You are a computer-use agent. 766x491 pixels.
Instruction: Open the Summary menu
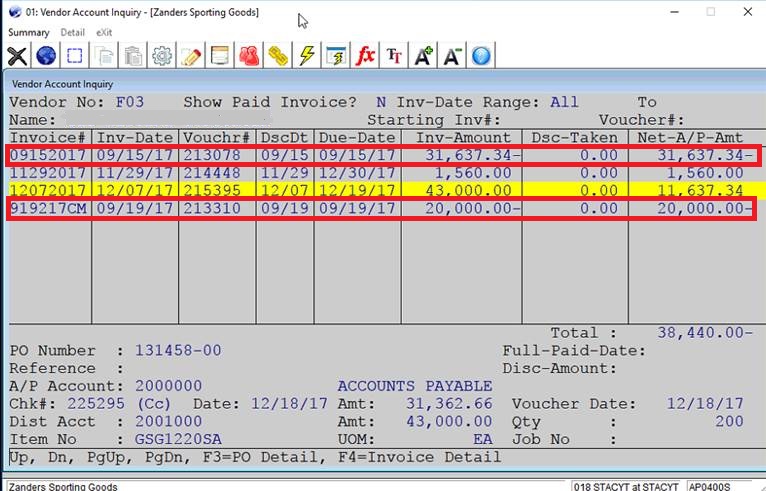pyautogui.click(x=29, y=33)
